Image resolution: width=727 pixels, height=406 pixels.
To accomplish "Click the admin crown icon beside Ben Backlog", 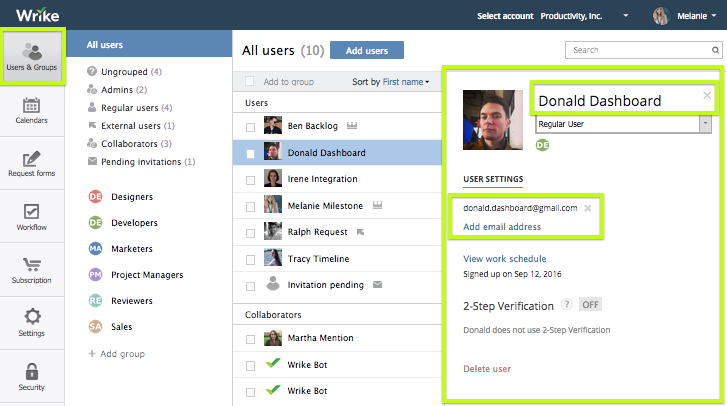I will pyautogui.click(x=352, y=125).
